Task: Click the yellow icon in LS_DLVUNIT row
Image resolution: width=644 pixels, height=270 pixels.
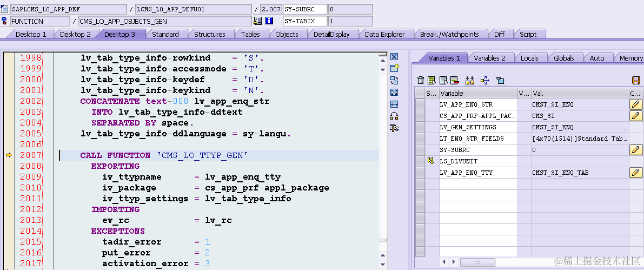Action: [431, 161]
